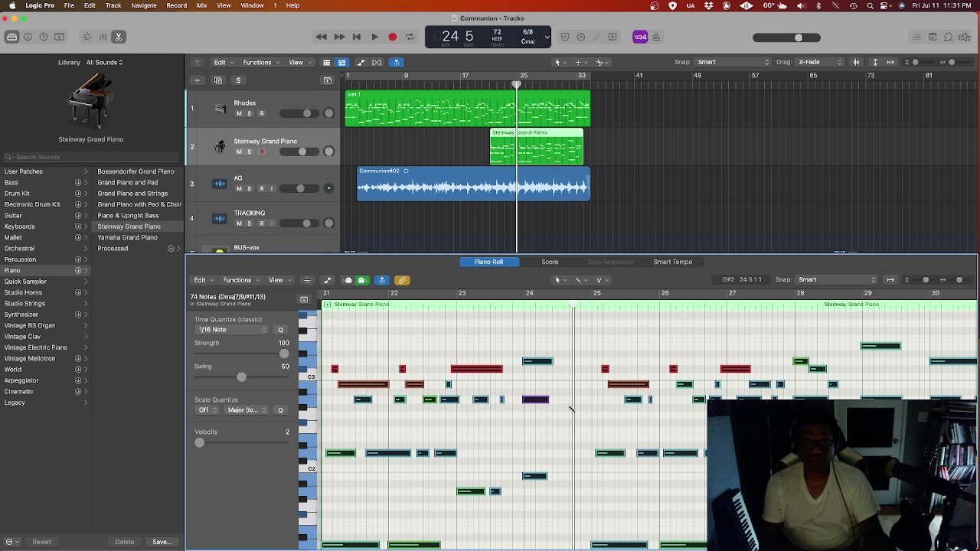Click the Save button in Library

pyautogui.click(x=162, y=542)
